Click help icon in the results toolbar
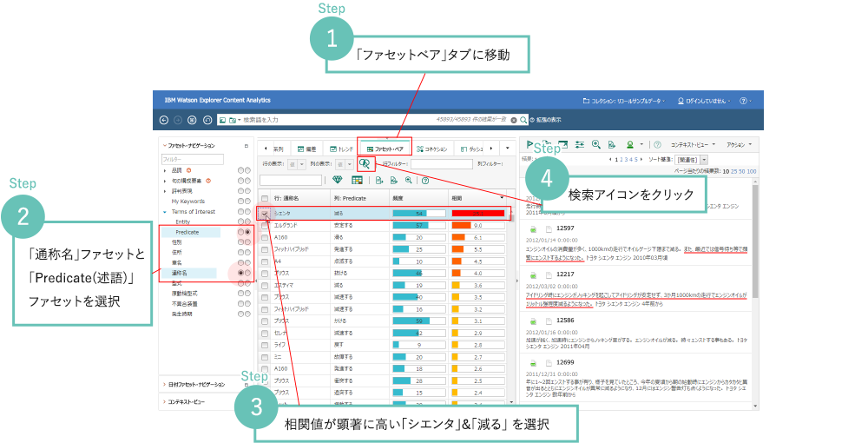 [x=658, y=145]
